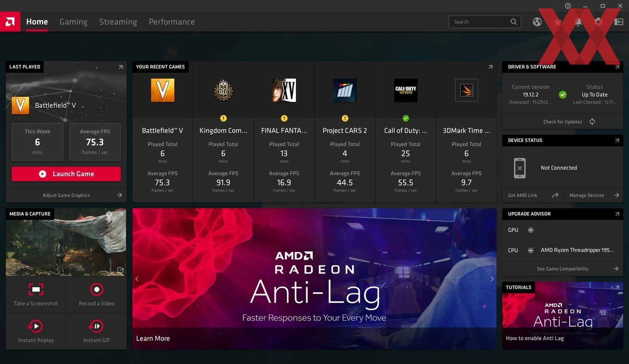This screenshot has height=364, width=629.
Task: Click Call of Duty average FPS 55.5
Action: [406, 182]
